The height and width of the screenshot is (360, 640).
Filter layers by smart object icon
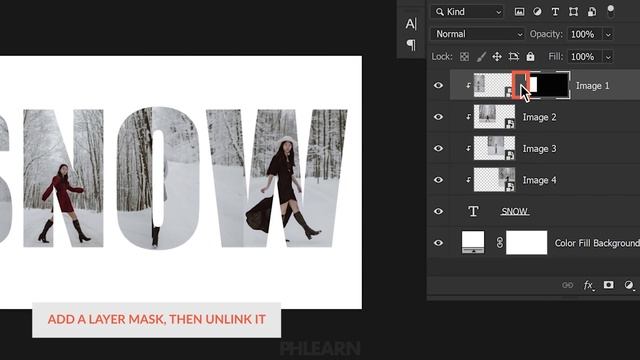point(592,12)
